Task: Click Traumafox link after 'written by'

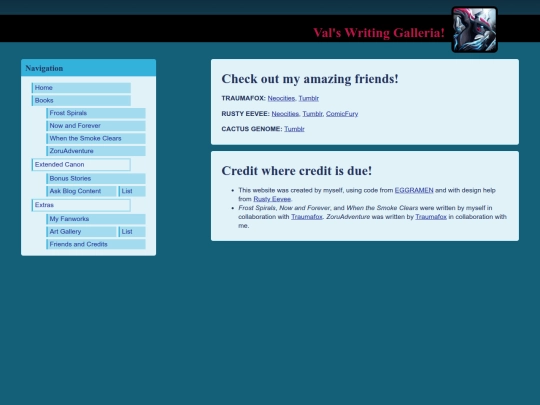Action: pyautogui.click(x=431, y=217)
